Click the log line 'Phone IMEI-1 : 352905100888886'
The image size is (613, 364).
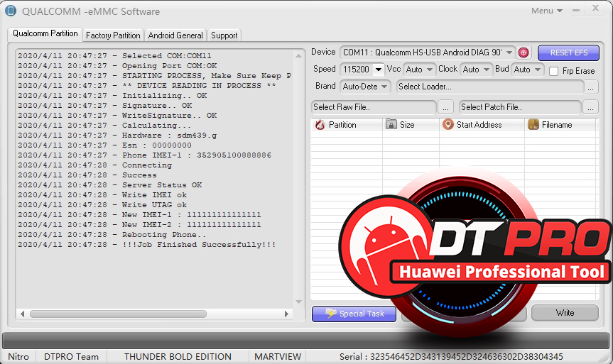coord(144,155)
